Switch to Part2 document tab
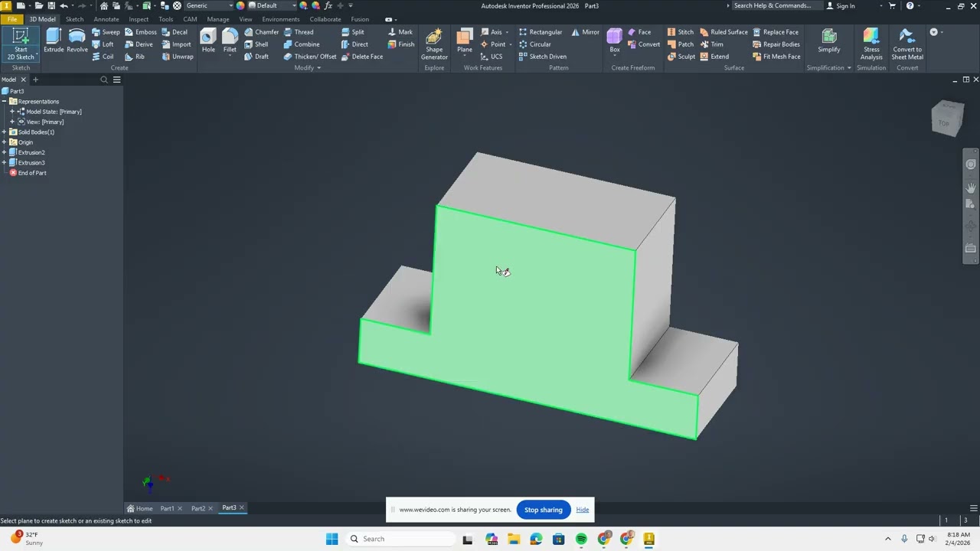This screenshot has height=551, width=980. click(x=198, y=508)
